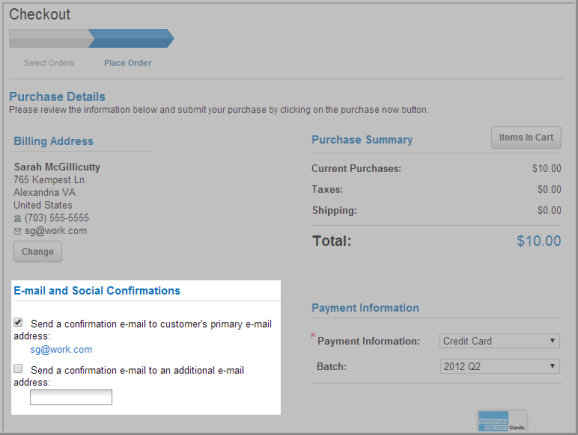The width and height of the screenshot is (578, 435).
Task: Uncheck primary e-mail confirmation checkbox
Action: coord(18,322)
